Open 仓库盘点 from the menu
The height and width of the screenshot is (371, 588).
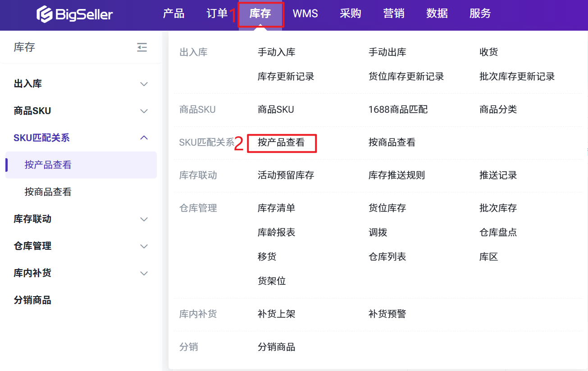click(x=498, y=233)
